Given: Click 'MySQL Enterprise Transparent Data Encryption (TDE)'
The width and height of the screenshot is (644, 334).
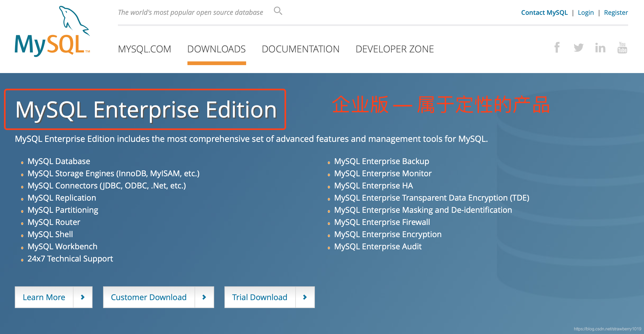Looking at the screenshot, I should click(432, 198).
